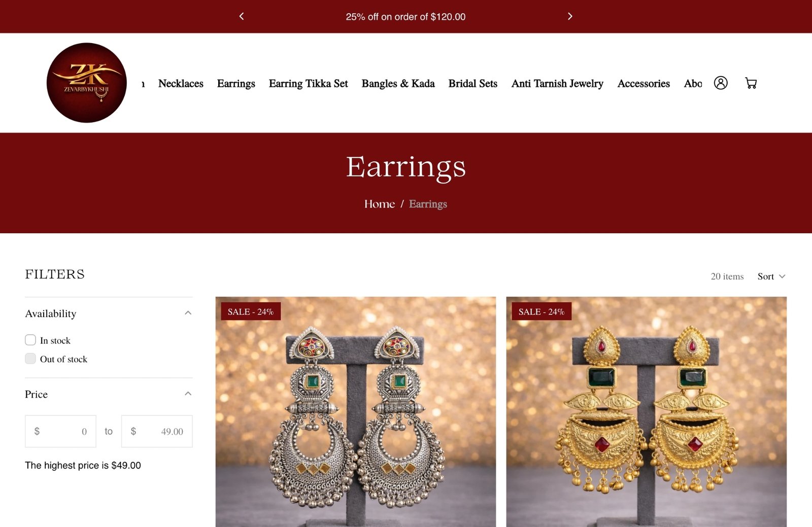The width and height of the screenshot is (812, 527).
Task: Collapse the Availability filter section
Action: [x=188, y=313]
